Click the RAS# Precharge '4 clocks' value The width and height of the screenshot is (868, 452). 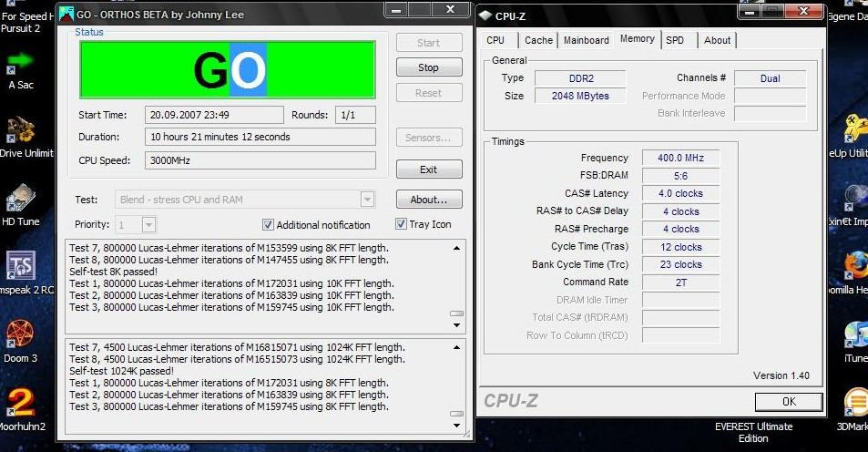[681, 229]
